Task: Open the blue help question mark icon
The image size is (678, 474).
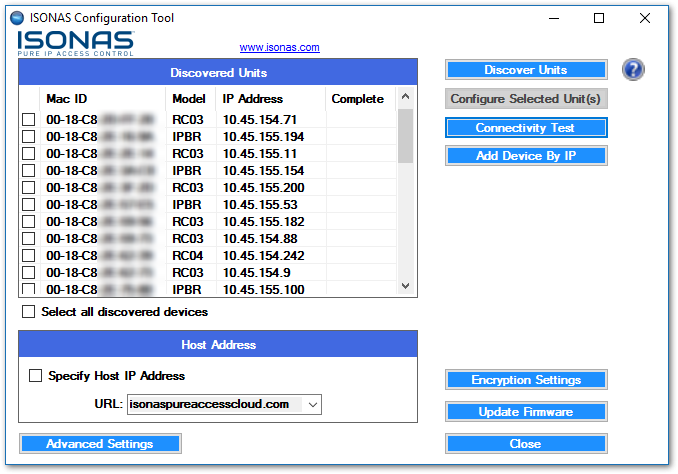Action: [633, 70]
